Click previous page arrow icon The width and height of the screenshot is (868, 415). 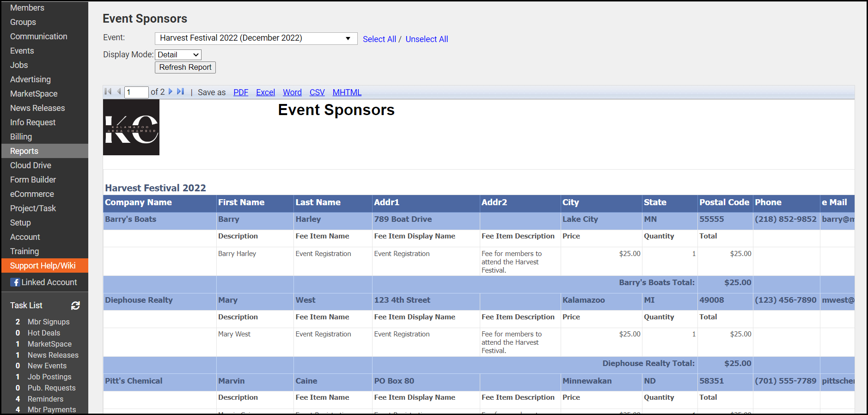pos(119,92)
